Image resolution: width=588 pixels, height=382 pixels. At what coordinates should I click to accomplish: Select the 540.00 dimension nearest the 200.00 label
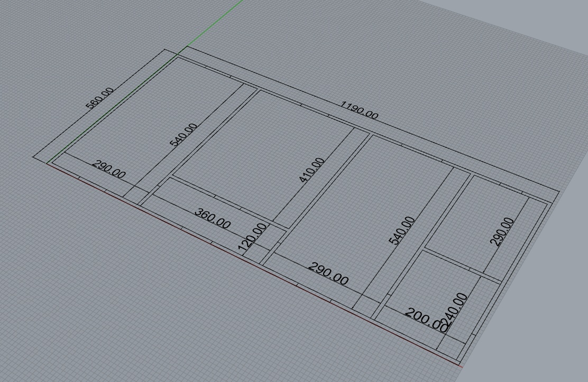point(402,230)
